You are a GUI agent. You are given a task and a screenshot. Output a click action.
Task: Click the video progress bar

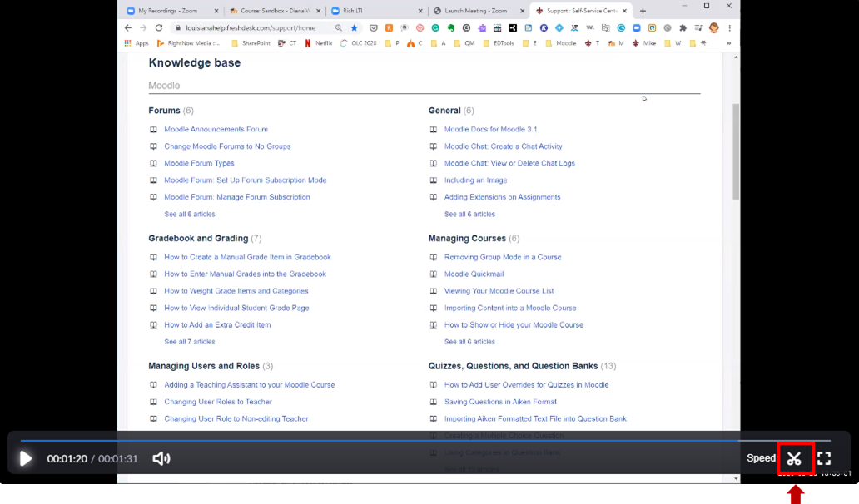[425, 440]
